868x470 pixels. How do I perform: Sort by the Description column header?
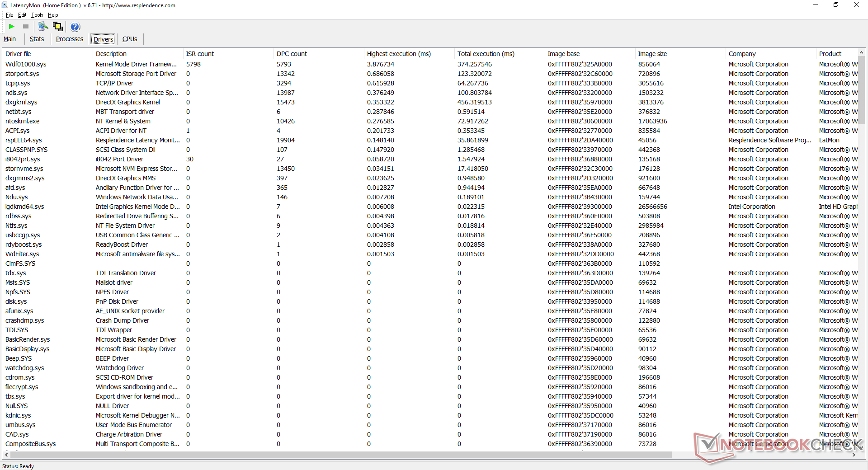[138, 54]
